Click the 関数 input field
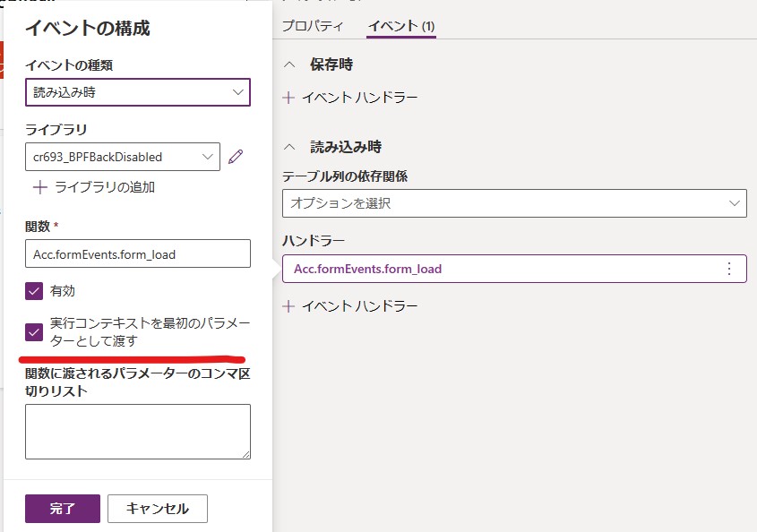This screenshot has width=757, height=532. pos(138,253)
